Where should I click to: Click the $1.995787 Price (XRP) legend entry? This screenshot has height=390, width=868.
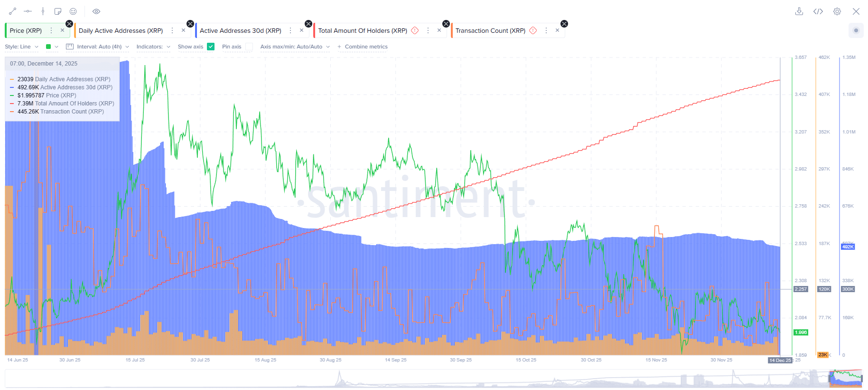43,95
